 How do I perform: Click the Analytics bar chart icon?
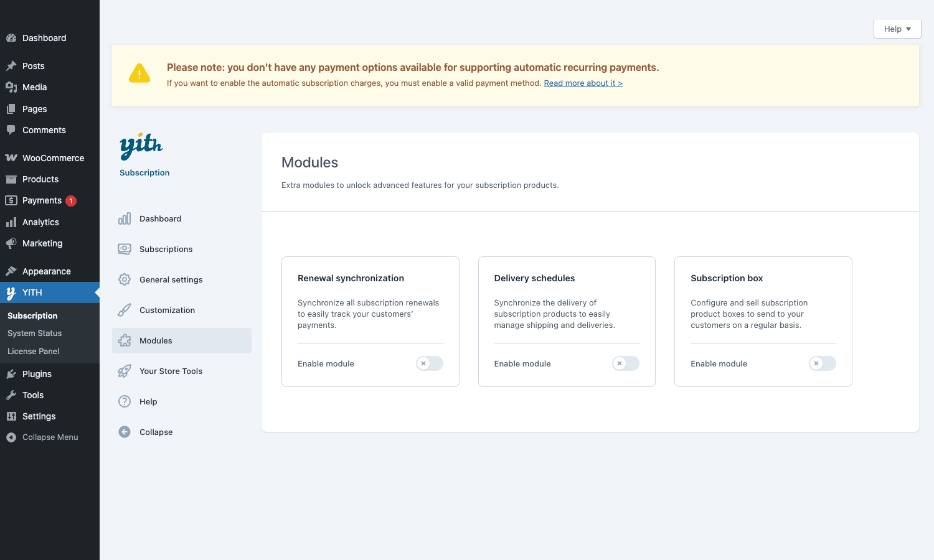11,222
